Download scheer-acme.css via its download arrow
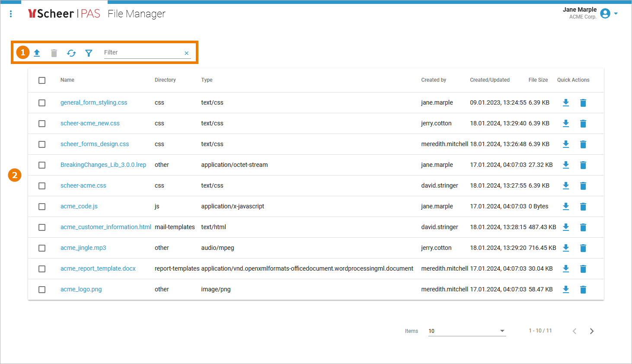The height and width of the screenshot is (364, 632). coord(566,185)
